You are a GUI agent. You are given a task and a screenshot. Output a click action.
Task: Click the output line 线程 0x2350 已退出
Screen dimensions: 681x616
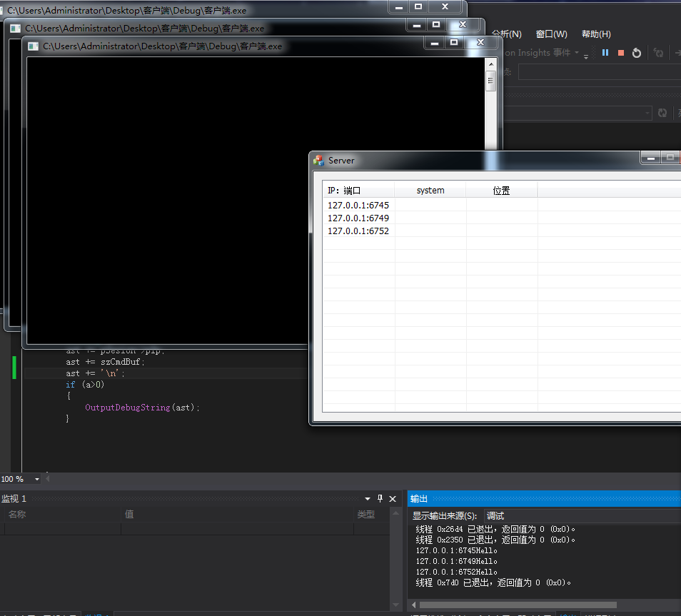(x=495, y=540)
